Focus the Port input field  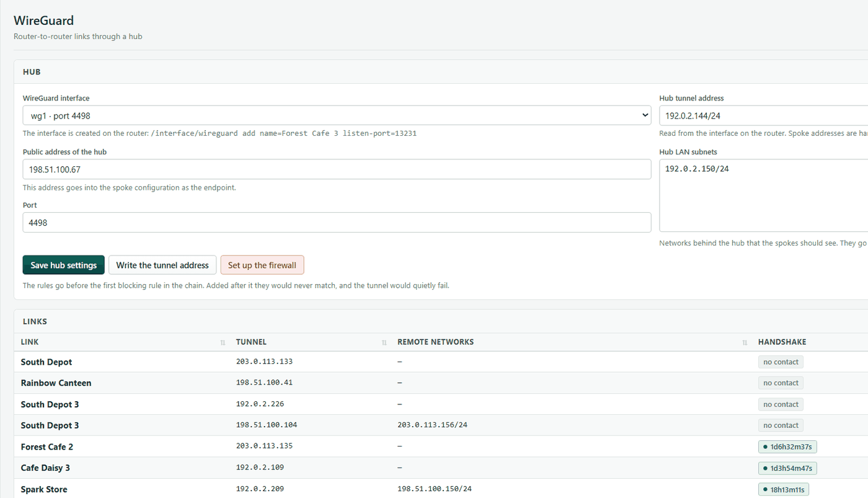pos(337,223)
